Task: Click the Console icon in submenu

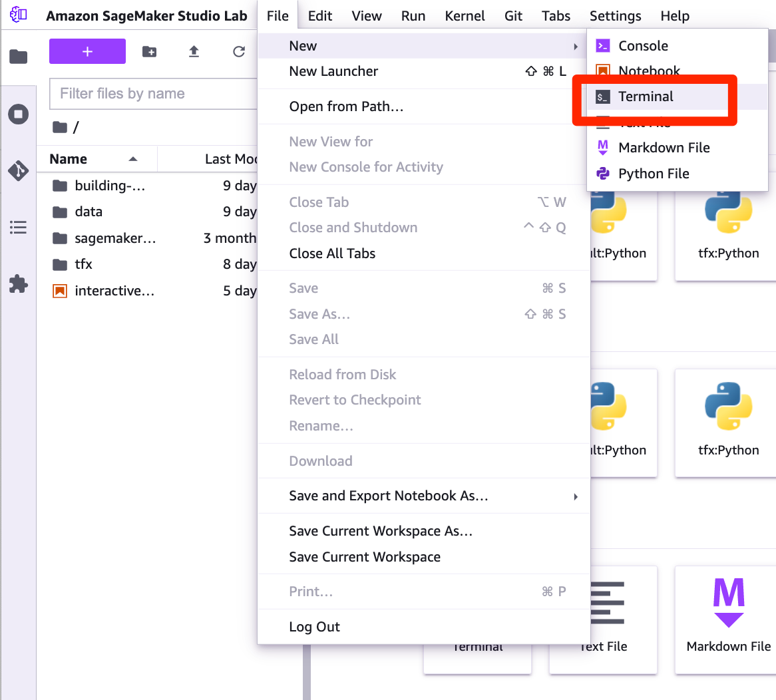Action: tap(602, 46)
